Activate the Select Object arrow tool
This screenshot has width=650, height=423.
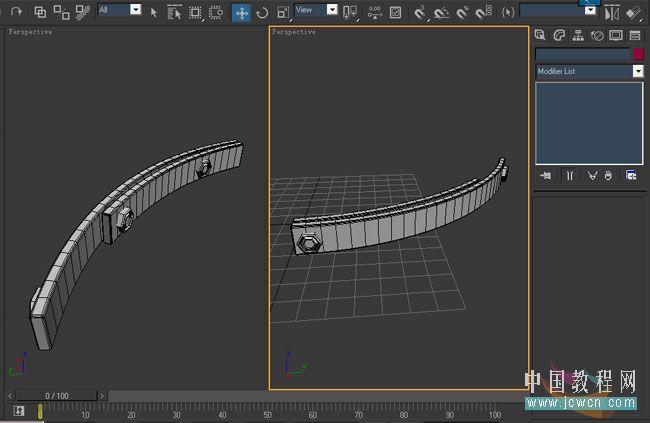pyautogui.click(x=154, y=12)
